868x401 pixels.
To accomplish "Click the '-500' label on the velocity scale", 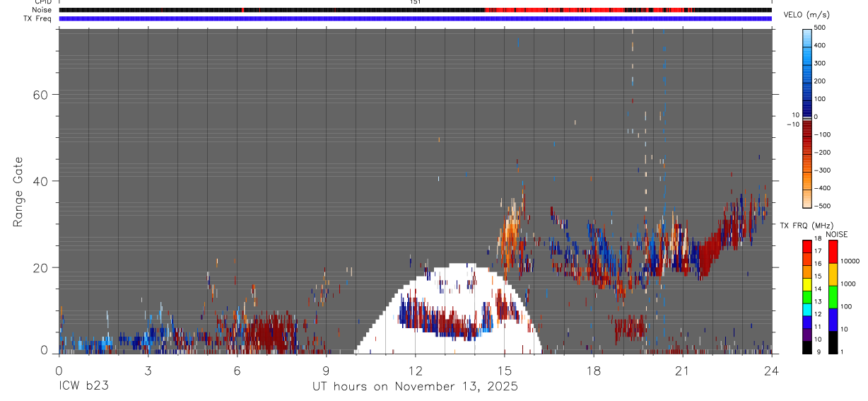I will pyautogui.click(x=822, y=206).
